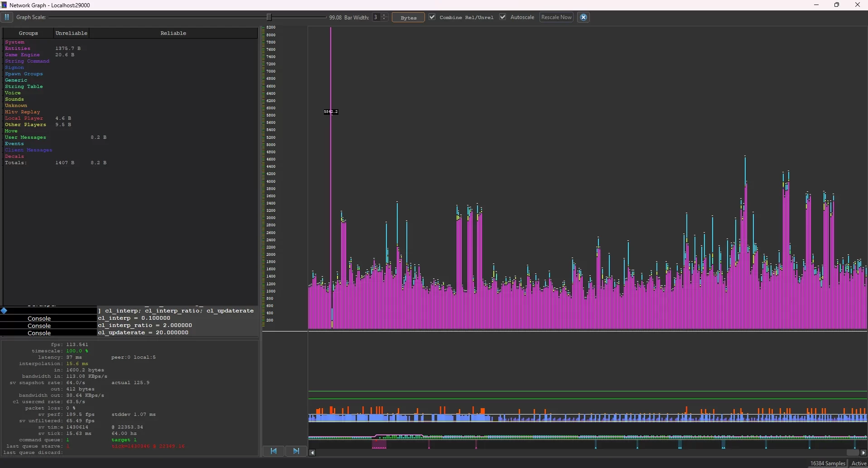Jump to last sample with skip-forward button
The image size is (868, 468).
tap(296, 451)
